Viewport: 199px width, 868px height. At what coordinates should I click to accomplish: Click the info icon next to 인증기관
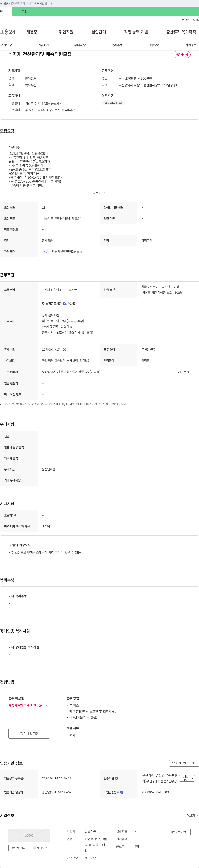116,778
